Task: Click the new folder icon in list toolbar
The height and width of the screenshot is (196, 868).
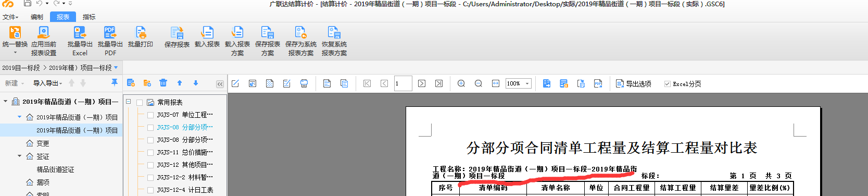Action: click(147, 83)
